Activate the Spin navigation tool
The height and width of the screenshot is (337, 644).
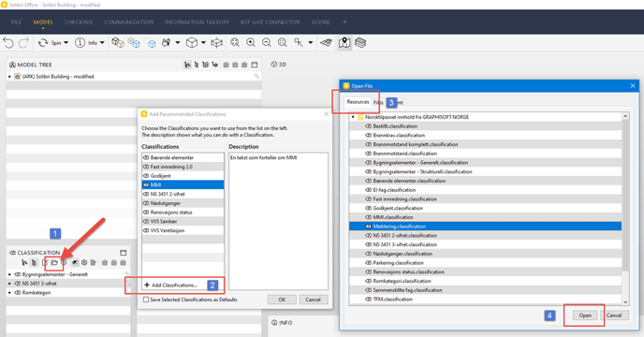coord(50,43)
